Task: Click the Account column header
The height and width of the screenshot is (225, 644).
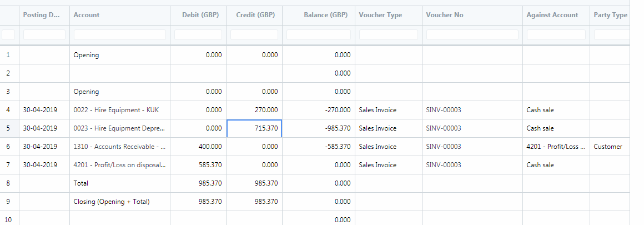Action: tap(120, 15)
